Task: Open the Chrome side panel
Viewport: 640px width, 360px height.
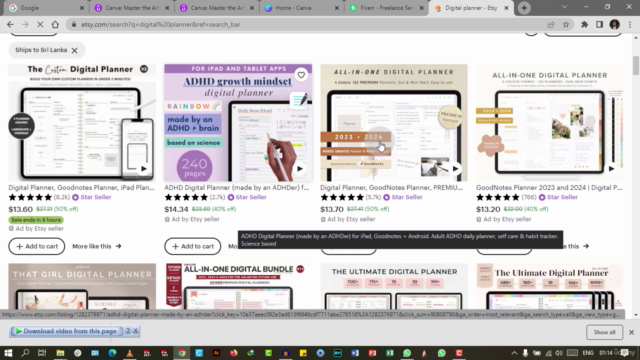Action: [x=599, y=24]
